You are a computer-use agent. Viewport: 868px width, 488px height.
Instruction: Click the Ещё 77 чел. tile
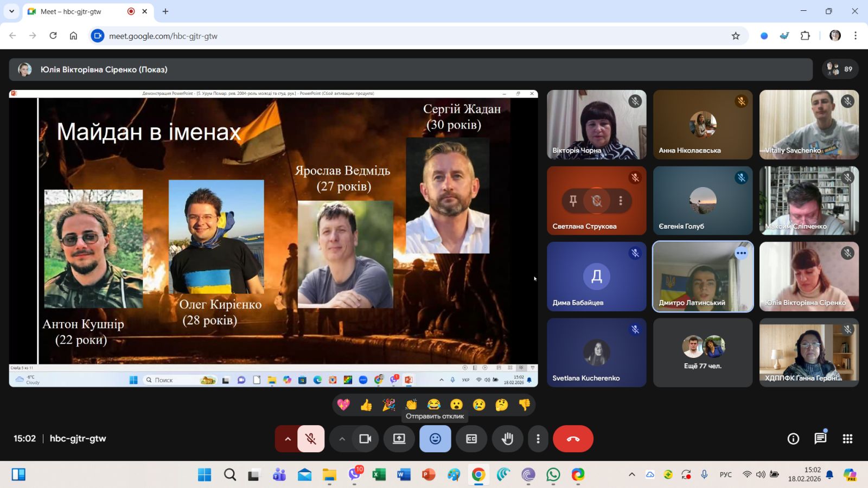pos(703,352)
